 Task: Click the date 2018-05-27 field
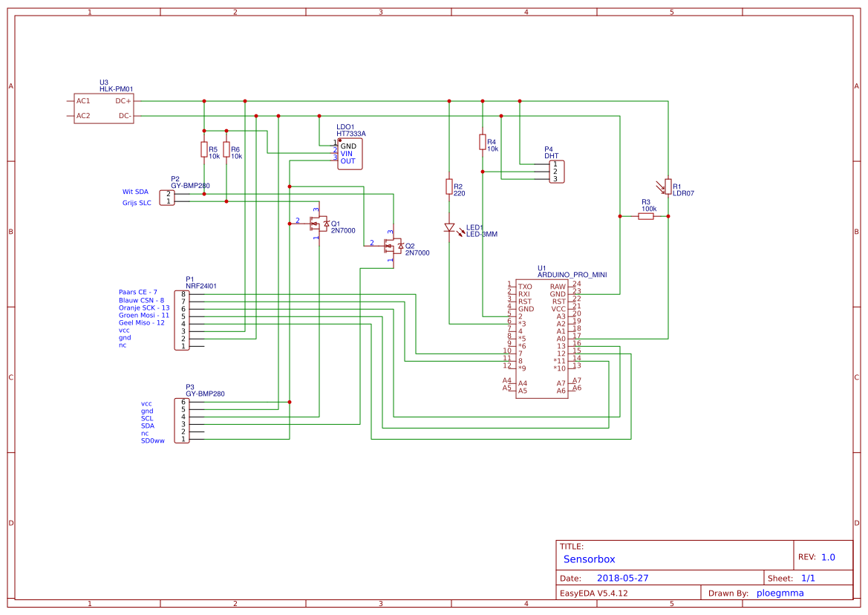click(623, 577)
